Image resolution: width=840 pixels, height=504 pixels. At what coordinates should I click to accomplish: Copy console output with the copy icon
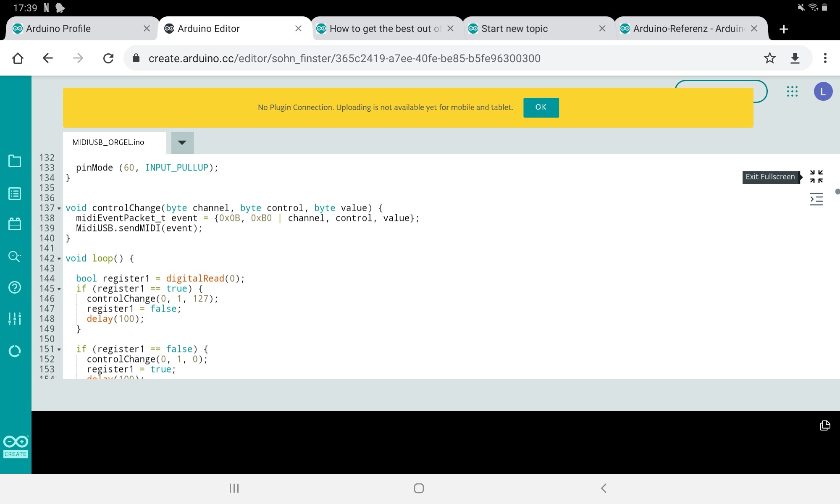825,425
